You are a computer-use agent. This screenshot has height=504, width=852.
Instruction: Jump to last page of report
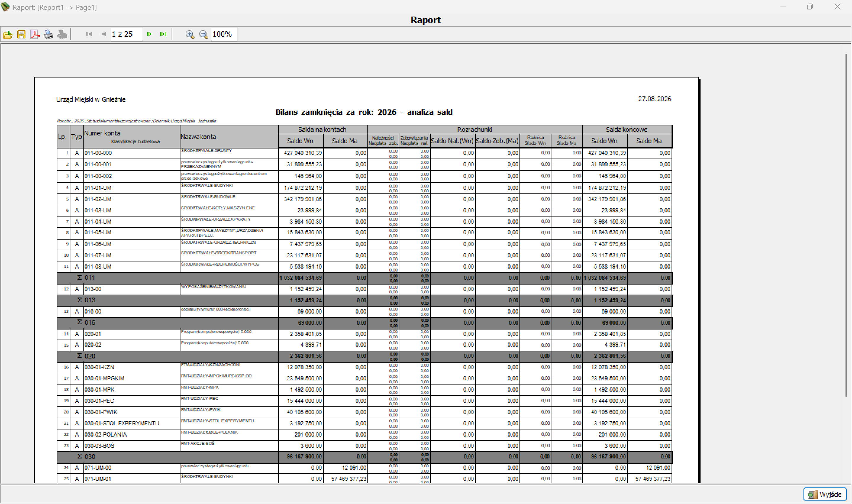163,34
